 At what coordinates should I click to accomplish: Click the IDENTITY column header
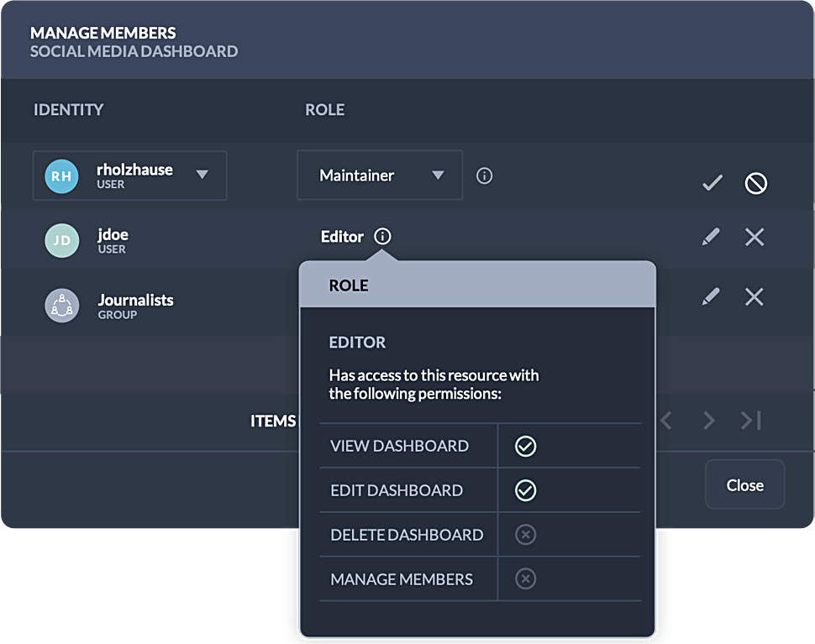pos(69,110)
